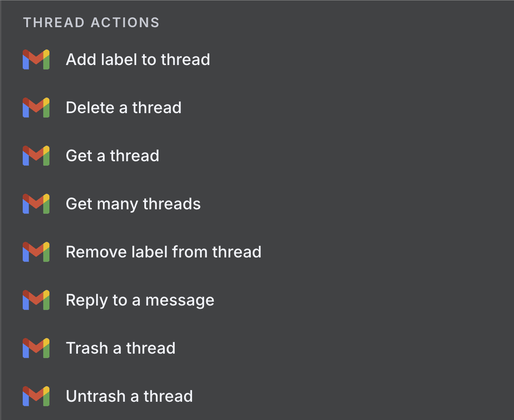Select the Gmail icon for Get a thread
This screenshot has width=514, height=420.
point(36,155)
